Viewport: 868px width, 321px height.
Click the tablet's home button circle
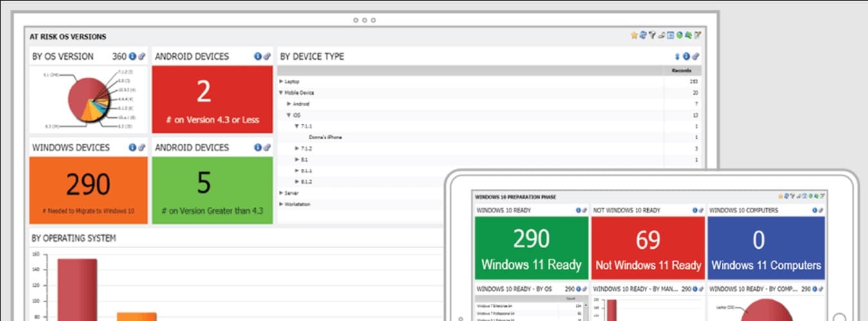[x=839, y=318]
